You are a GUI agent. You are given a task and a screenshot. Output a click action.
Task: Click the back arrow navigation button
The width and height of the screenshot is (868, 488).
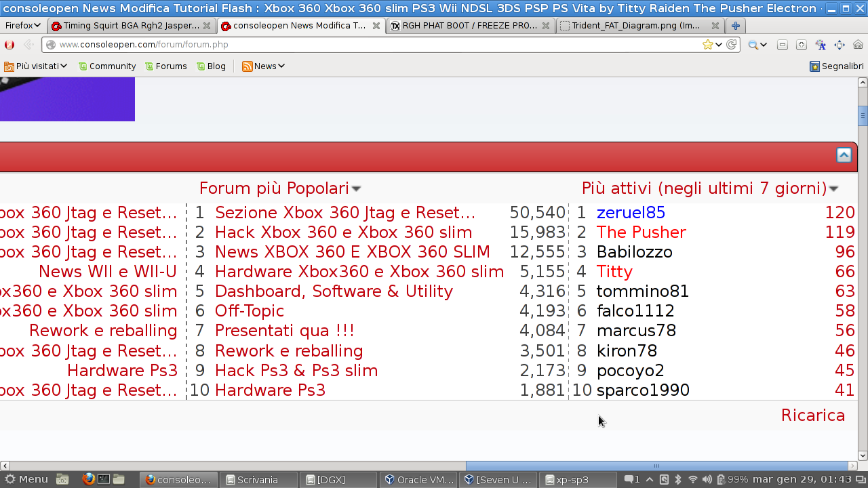[x=28, y=45]
